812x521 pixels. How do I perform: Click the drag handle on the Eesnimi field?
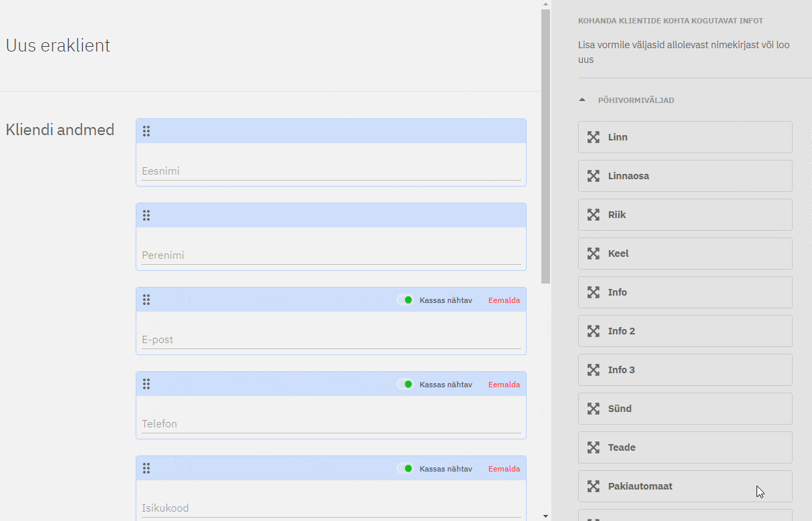click(146, 131)
